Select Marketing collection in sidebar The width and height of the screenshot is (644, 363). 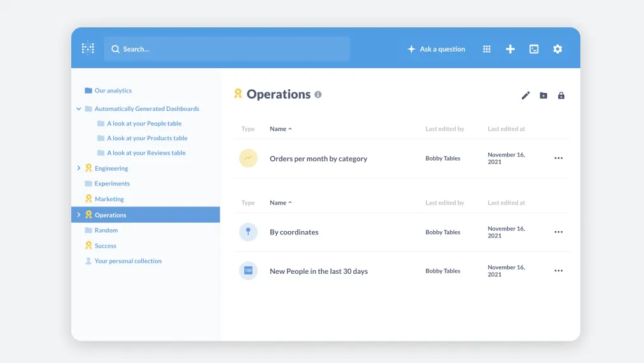tap(109, 199)
